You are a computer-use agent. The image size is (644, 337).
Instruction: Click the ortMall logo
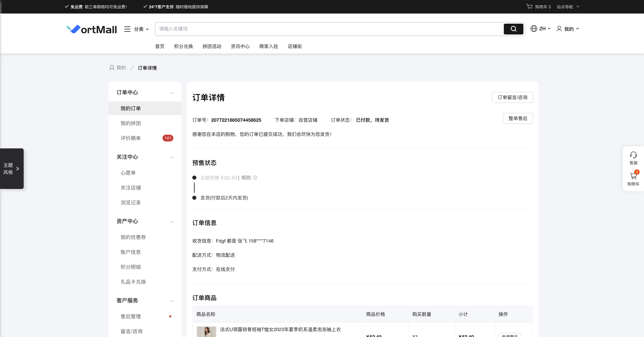point(91,29)
